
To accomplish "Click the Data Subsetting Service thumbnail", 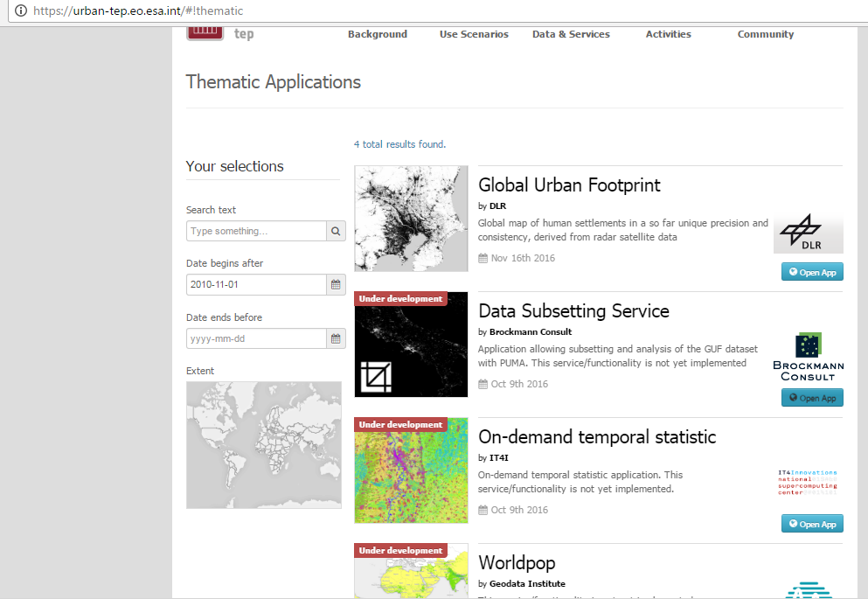I will click(412, 345).
